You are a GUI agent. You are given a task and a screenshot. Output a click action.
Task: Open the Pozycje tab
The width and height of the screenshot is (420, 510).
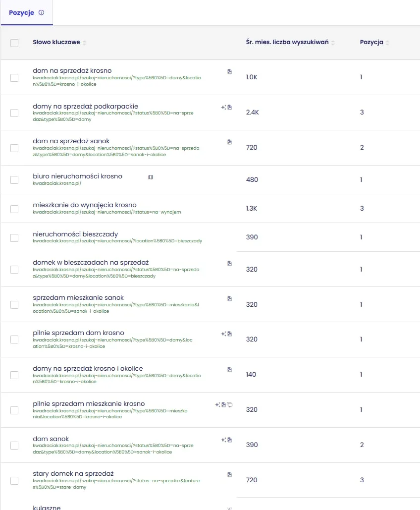coord(21,13)
